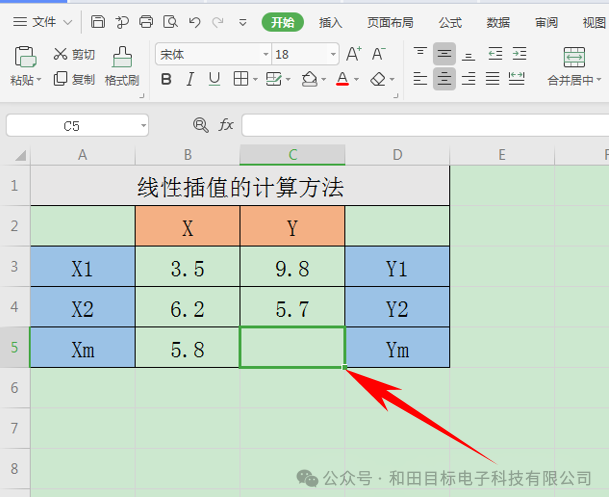Open Print Preview icon

(x=170, y=22)
